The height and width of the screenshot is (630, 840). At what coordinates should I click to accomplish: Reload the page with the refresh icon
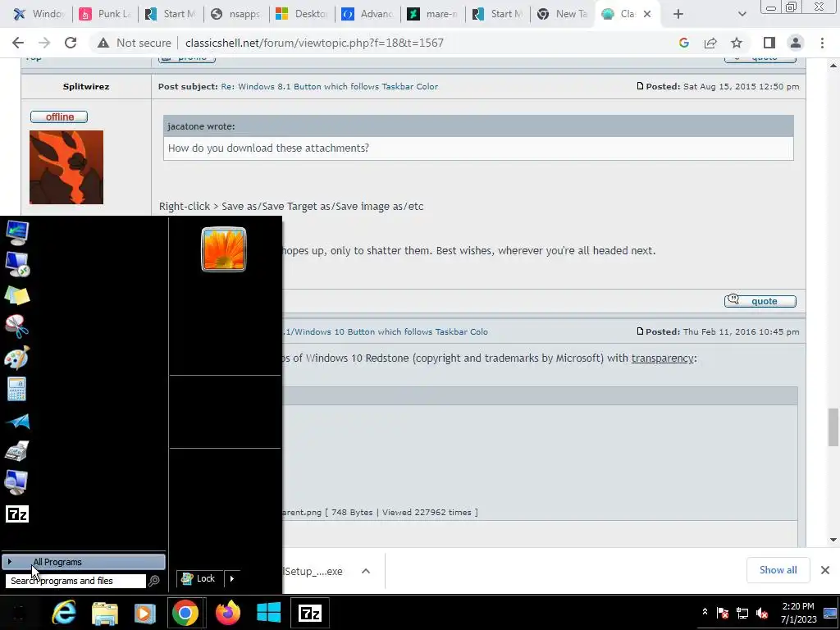tap(71, 43)
